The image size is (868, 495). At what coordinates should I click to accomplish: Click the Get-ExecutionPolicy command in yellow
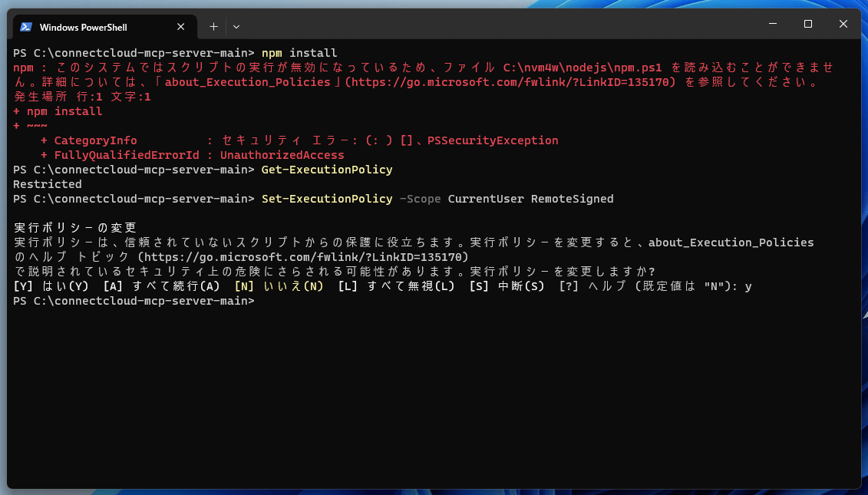tap(326, 169)
